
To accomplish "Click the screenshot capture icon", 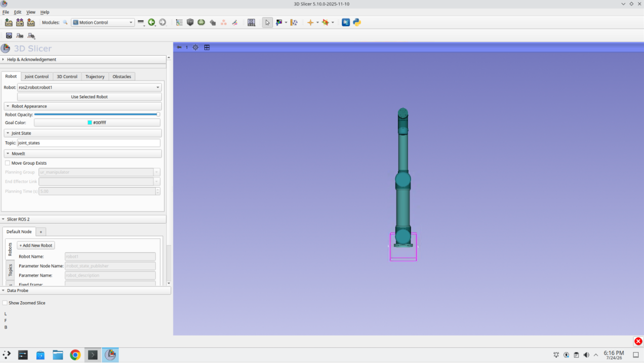I will click(9, 35).
